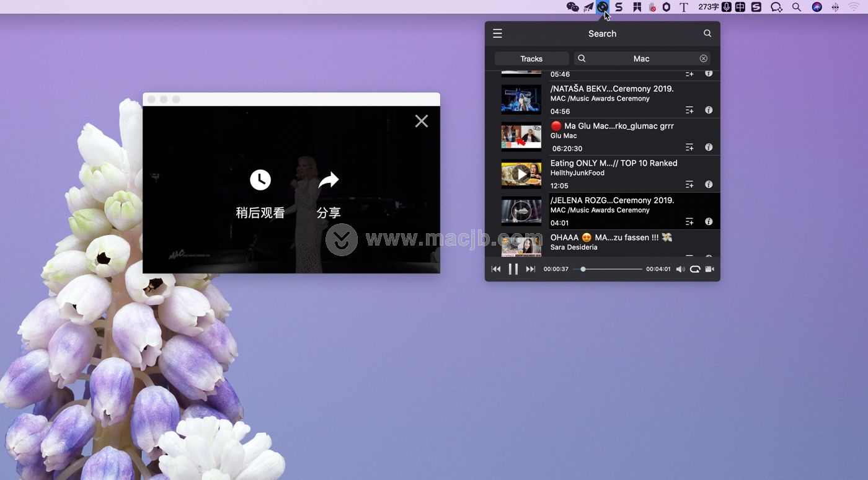Click the music player disc menu bar icon
868x480 pixels.
coord(603,7)
